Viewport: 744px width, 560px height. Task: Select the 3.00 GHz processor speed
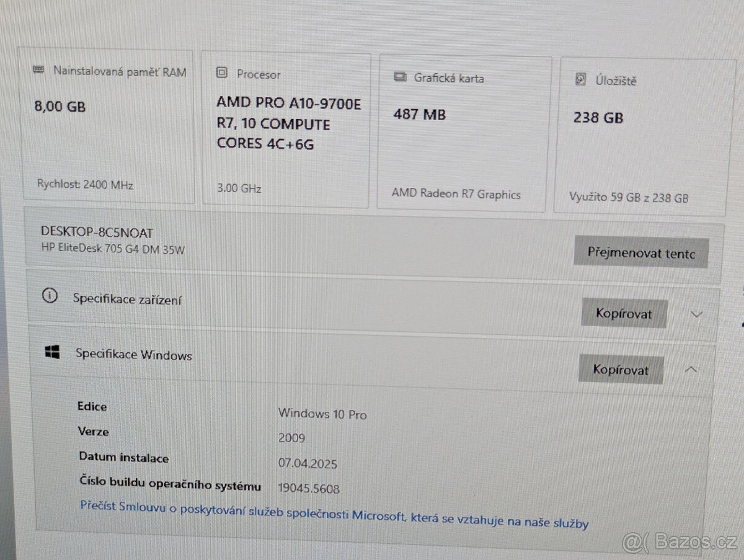point(239,188)
